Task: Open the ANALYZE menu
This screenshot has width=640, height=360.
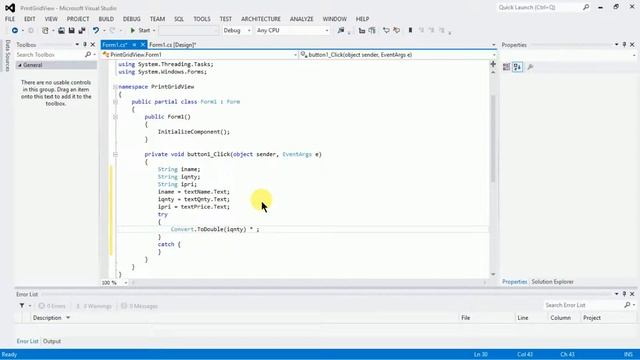Action: pos(302,19)
